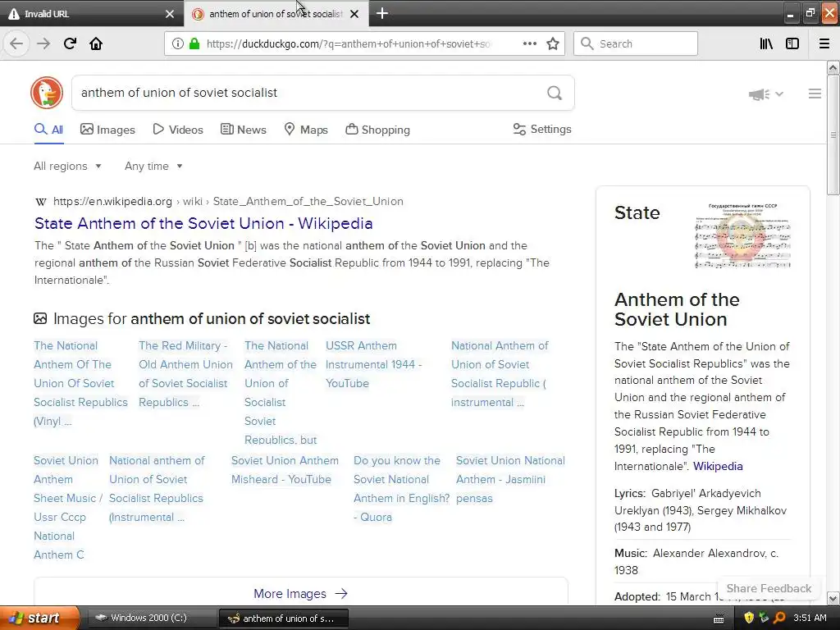Open Windows 2000 (C:) taskbar item

(150, 618)
